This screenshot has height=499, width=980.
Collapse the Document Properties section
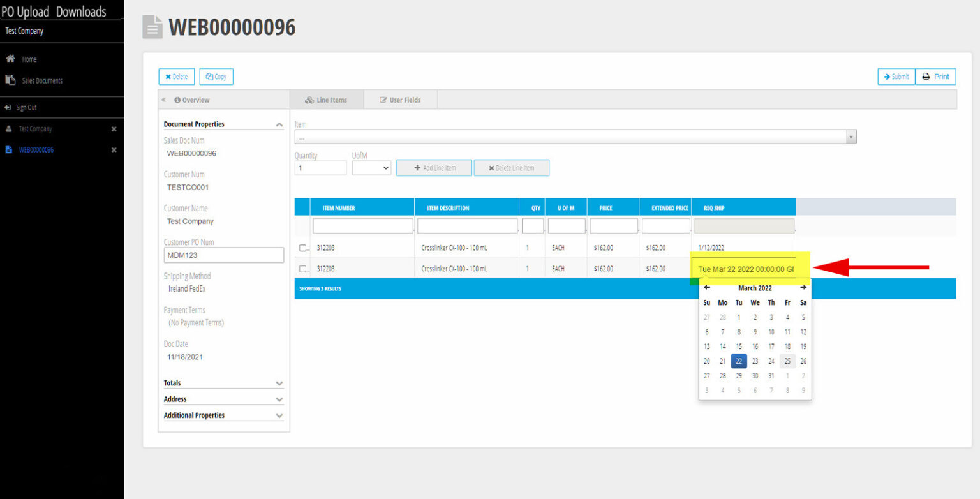click(x=279, y=124)
